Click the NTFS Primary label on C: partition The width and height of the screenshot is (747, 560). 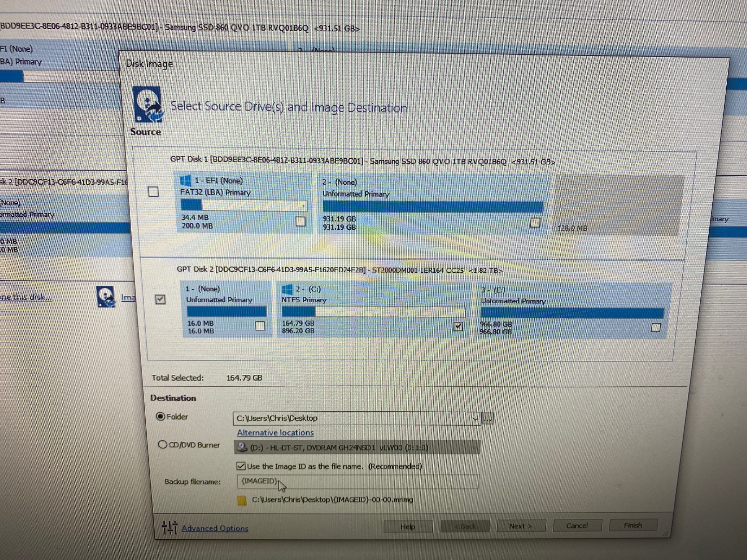click(x=304, y=300)
